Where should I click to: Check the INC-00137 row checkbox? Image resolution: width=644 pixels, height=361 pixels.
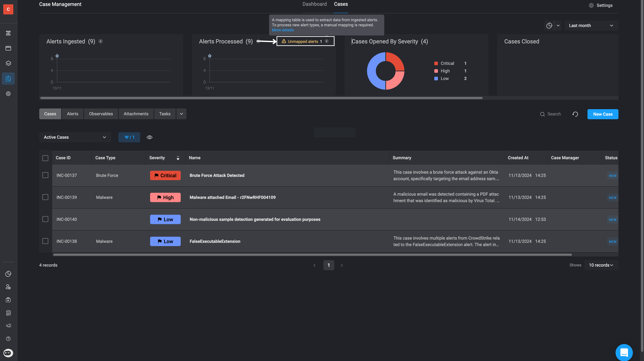point(45,175)
